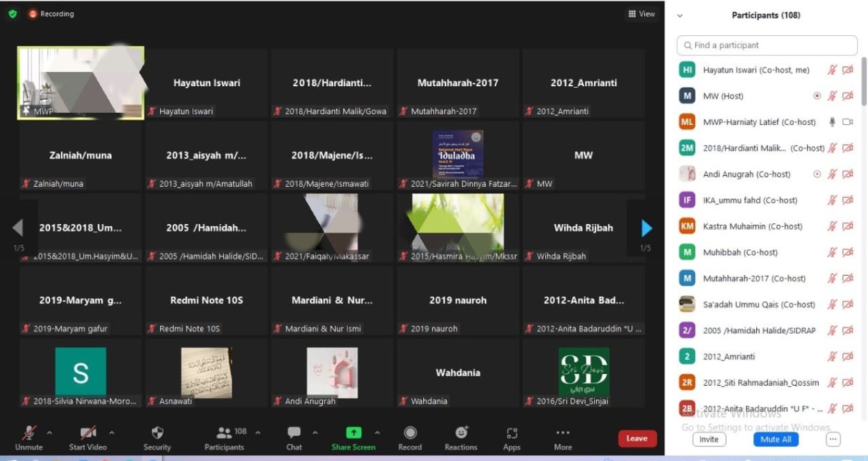The image size is (868, 461).
Task: Open the participants panel ellipsis menu
Action: pos(833,439)
